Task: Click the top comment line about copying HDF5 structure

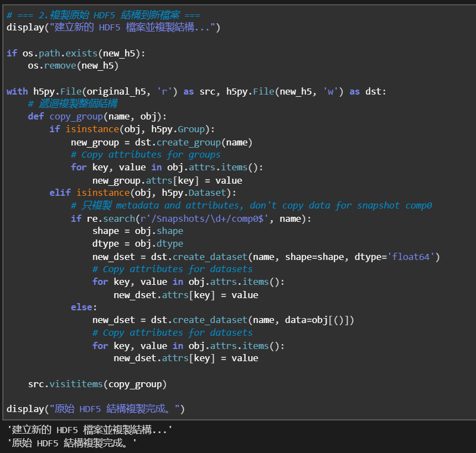Action: 104,15
